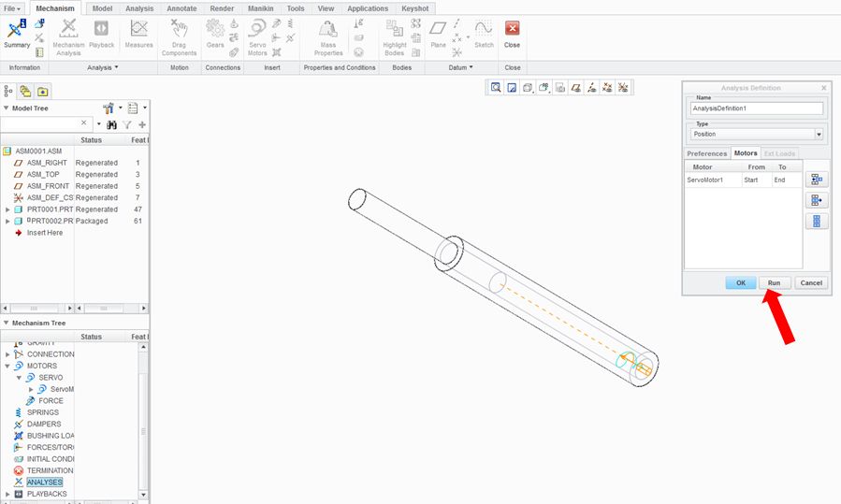
Task: Open the Keyshot ribbon tab
Action: (x=415, y=8)
